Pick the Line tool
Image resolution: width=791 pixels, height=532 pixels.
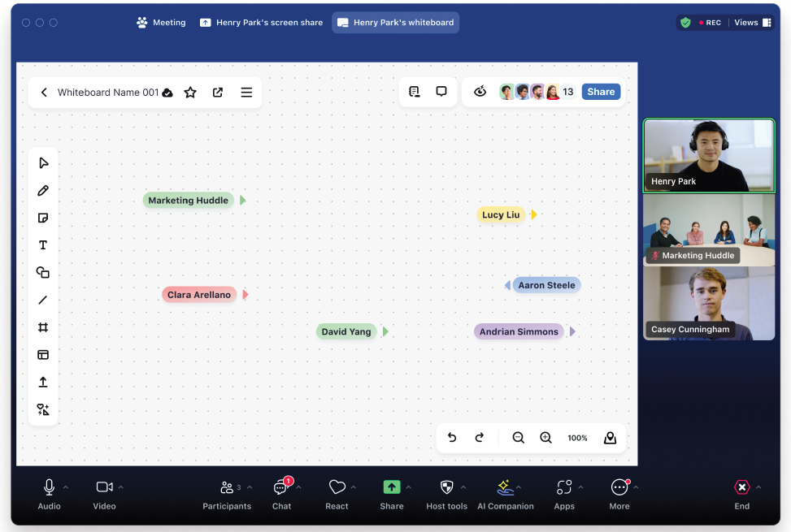(43, 301)
